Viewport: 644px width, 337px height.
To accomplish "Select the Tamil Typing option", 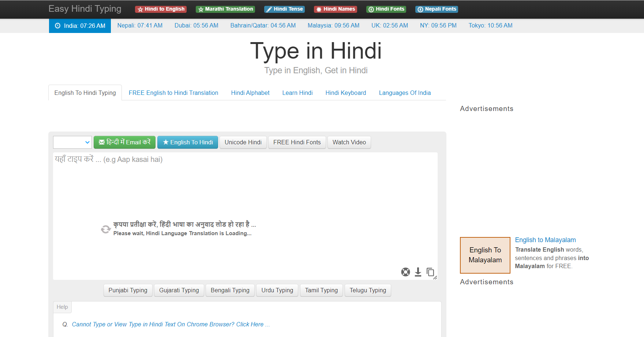I will click(x=321, y=290).
